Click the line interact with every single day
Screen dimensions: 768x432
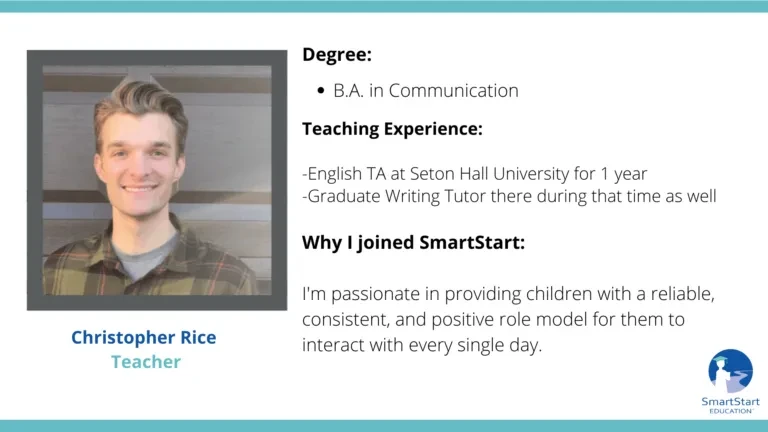(422, 345)
